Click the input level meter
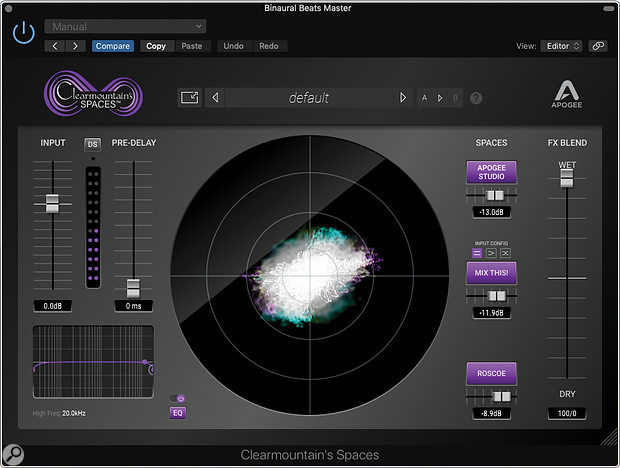 tap(93, 227)
